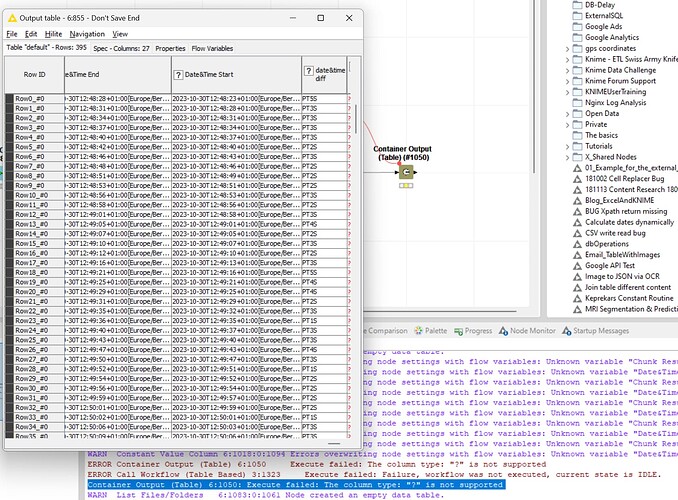678x500 pixels.
Task: Click the Container Output node status indicator
Action: pos(406,186)
